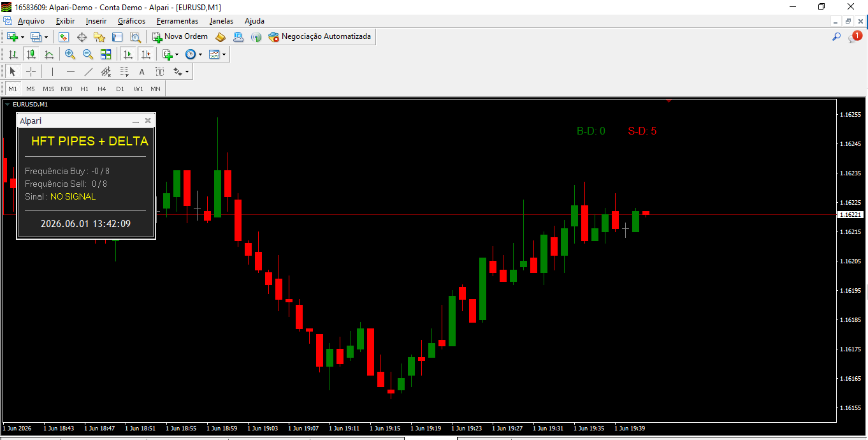Toggle chart shift

(x=146, y=54)
